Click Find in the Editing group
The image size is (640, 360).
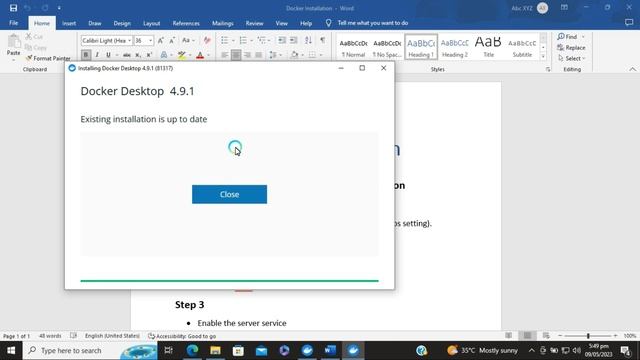click(567, 37)
